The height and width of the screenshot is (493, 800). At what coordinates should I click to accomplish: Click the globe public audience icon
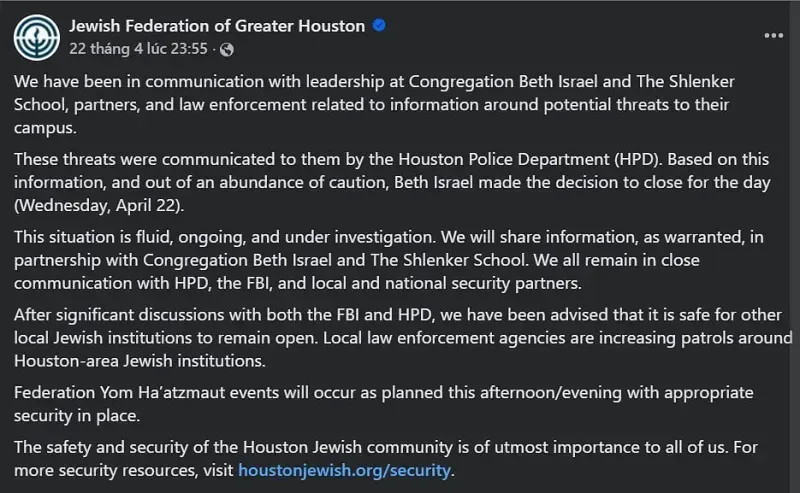[x=227, y=48]
